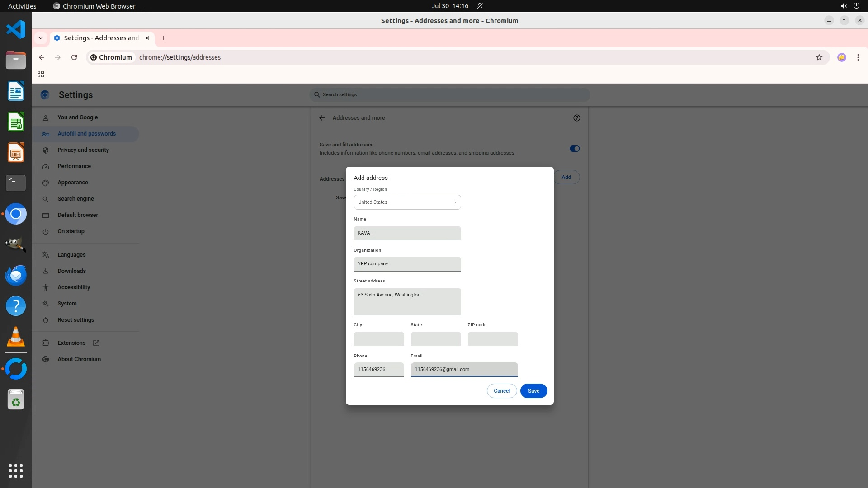
Task: Open the Chromium three-dot menu
Action: click(858, 57)
